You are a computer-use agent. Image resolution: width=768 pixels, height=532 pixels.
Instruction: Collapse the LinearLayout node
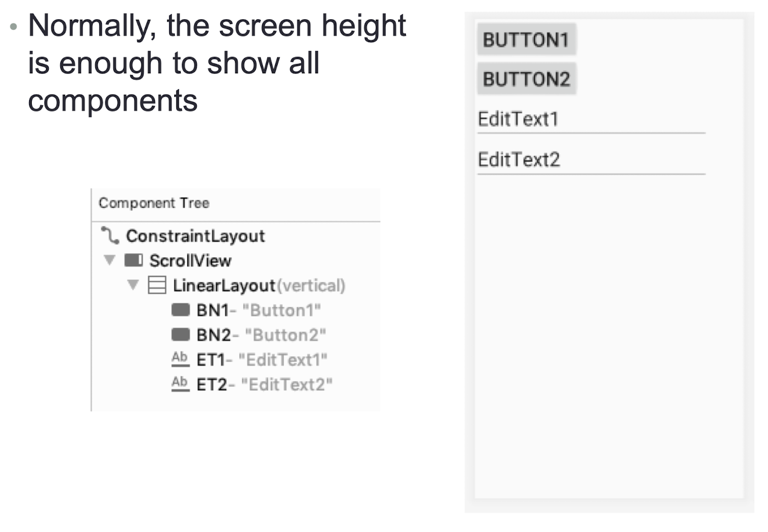coord(133,285)
